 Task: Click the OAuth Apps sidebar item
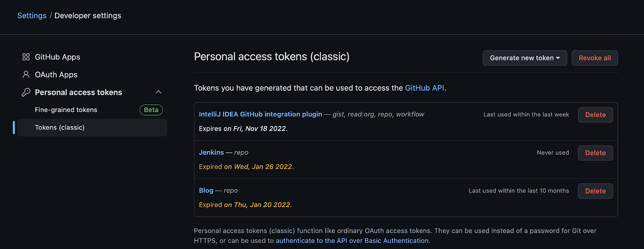56,75
